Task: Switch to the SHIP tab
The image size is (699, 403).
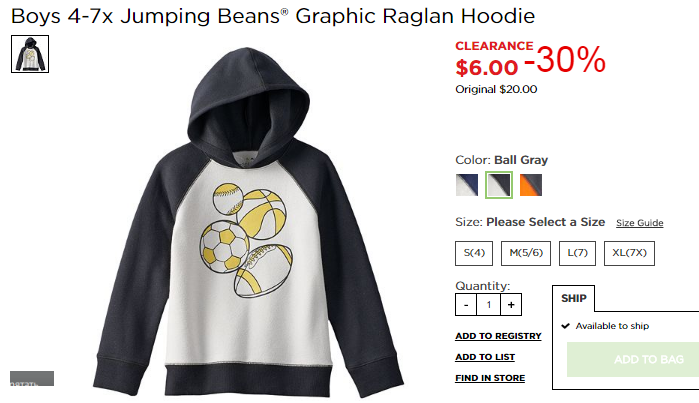Action: [574, 298]
